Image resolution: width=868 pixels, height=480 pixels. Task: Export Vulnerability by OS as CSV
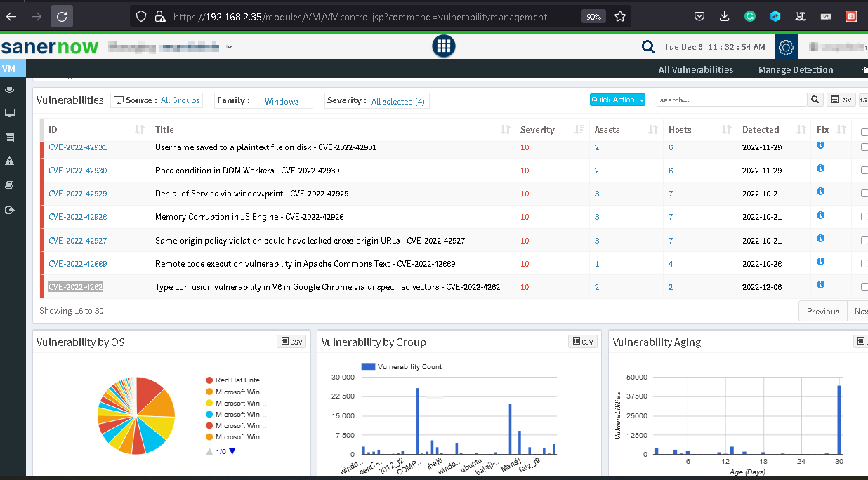[x=292, y=342]
